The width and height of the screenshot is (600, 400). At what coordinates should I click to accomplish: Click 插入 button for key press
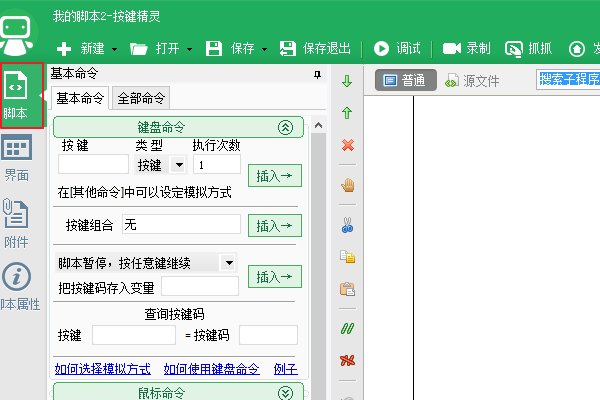[275, 176]
